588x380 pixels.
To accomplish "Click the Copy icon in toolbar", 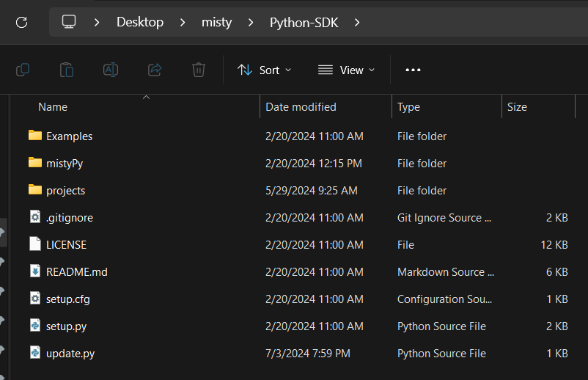I will 23,70.
